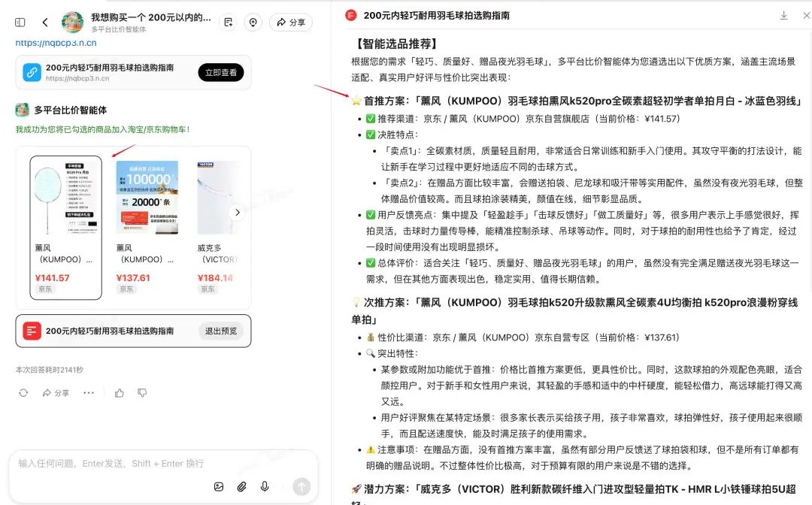Image resolution: width=812 pixels, height=505 pixels.
Task: Dislike the answer with thumbs down
Action: pos(142,393)
